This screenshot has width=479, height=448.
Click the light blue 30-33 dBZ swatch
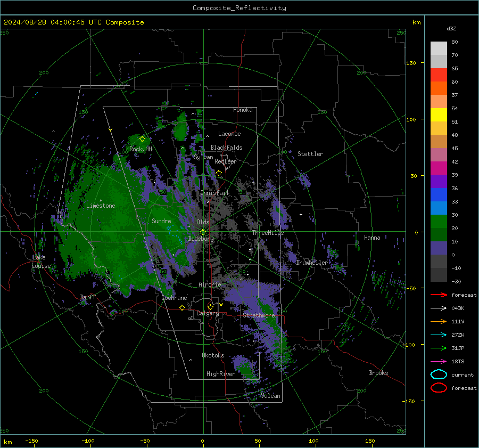pyautogui.click(x=439, y=208)
